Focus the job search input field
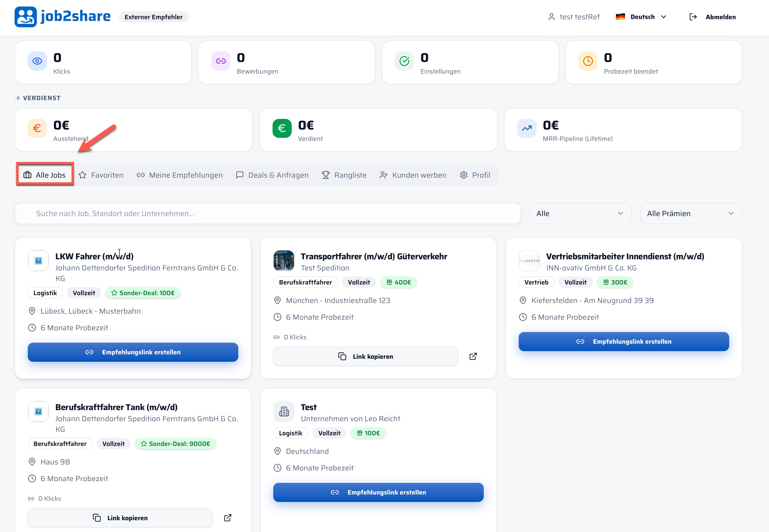The height and width of the screenshot is (532, 769). [x=268, y=213]
